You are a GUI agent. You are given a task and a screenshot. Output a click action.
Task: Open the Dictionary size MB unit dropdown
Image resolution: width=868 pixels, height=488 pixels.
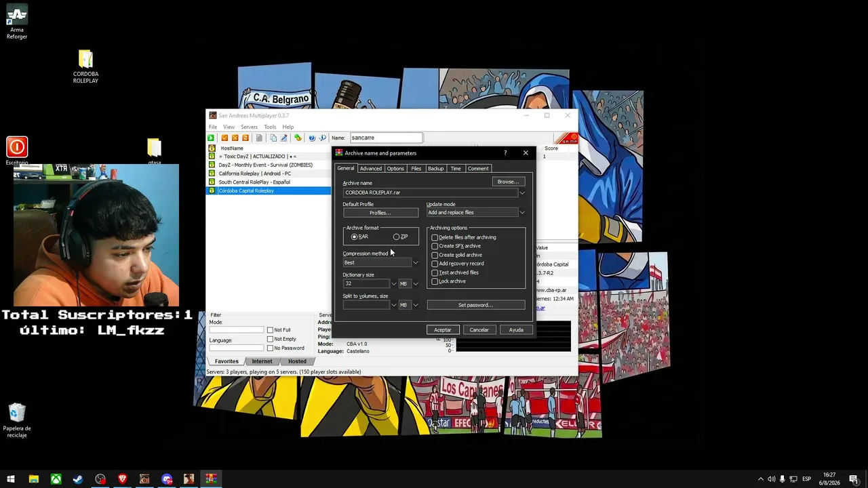[x=415, y=284]
